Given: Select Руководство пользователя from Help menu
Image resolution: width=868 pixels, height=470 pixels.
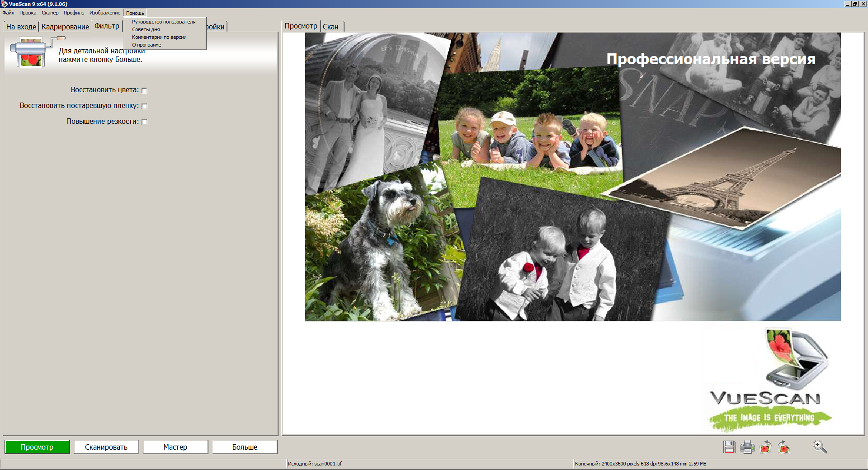Looking at the screenshot, I should (164, 22).
